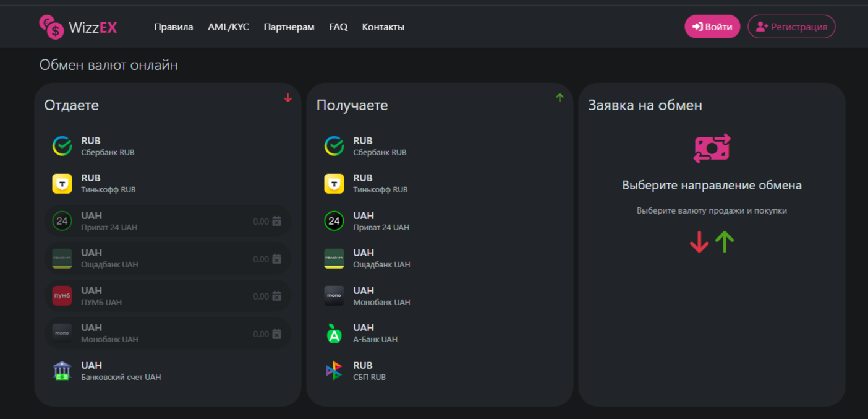Go to the Партнерам section
868x419 pixels.
(289, 27)
